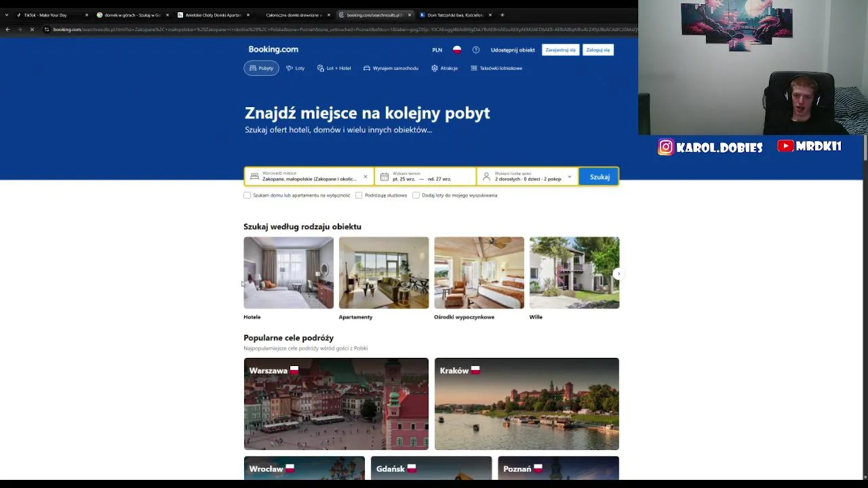Select the Wynajem samochodów tab
The height and width of the screenshot is (488, 868).
(391, 68)
